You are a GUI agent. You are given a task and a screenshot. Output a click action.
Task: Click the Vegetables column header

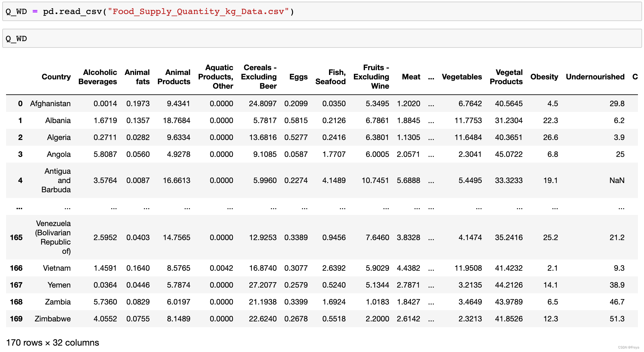[x=462, y=77]
